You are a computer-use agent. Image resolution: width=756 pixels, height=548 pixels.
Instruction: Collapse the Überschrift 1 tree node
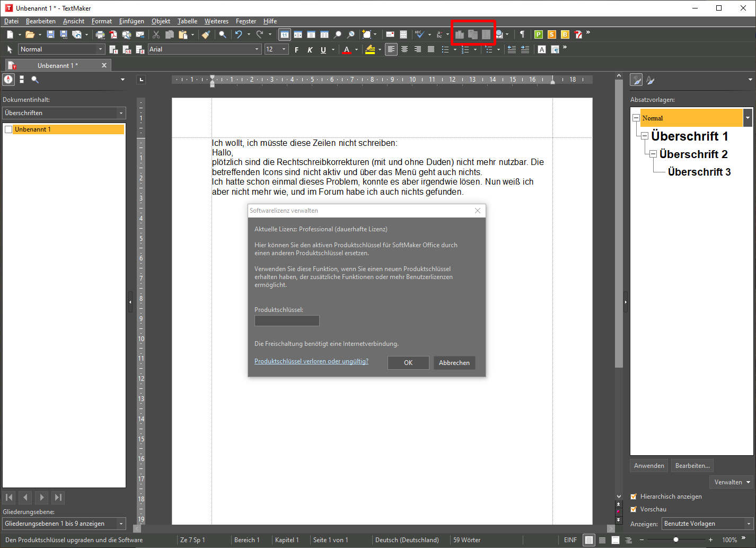click(x=645, y=136)
